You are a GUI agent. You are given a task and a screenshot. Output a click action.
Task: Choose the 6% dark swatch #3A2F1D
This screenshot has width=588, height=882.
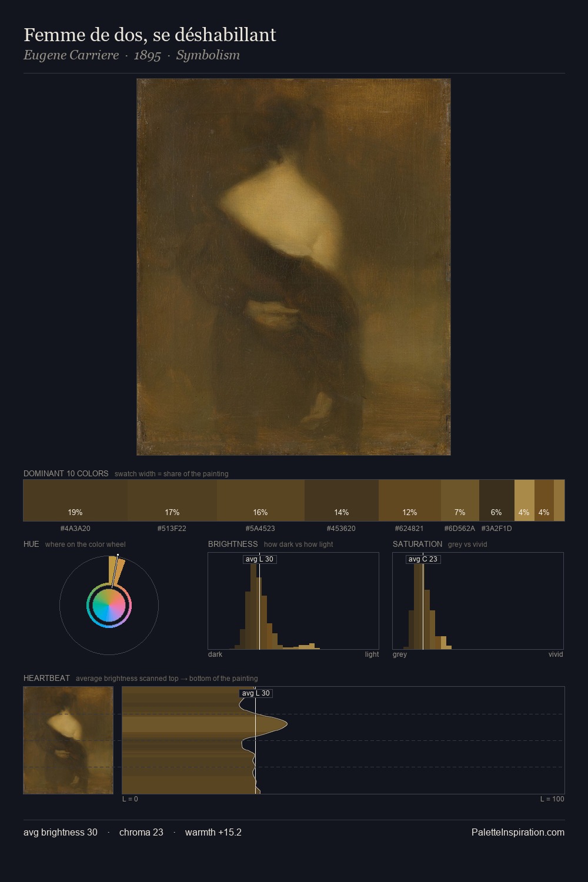point(497,500)
